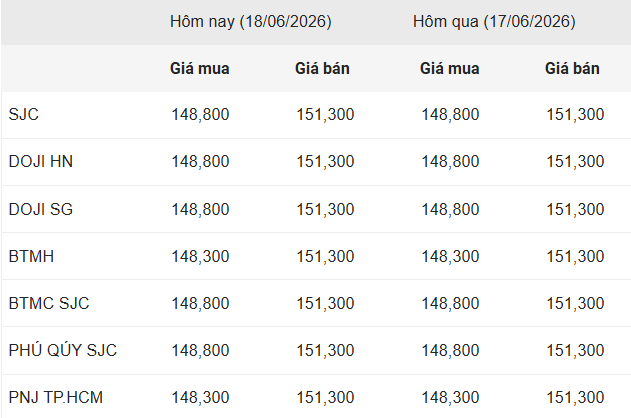
Task: Click BTMC SJC yesterday's sell price 151,300
Action: pyautogui.click(x=575, y=303)
